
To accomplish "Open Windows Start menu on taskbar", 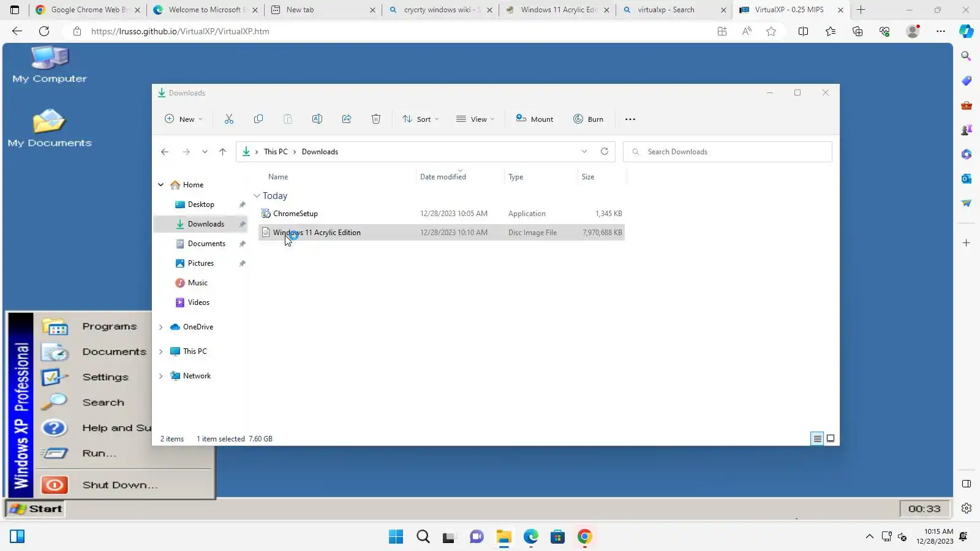I will click(x=396, y=537).
